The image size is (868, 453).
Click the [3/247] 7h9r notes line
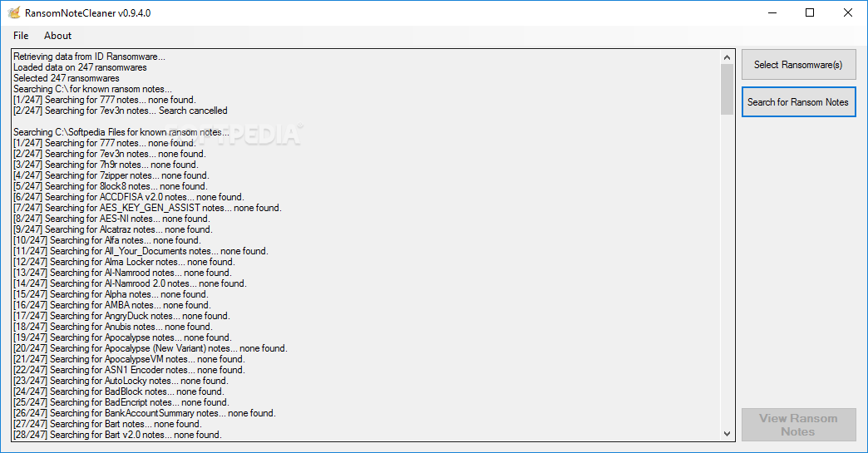[106, 165]
